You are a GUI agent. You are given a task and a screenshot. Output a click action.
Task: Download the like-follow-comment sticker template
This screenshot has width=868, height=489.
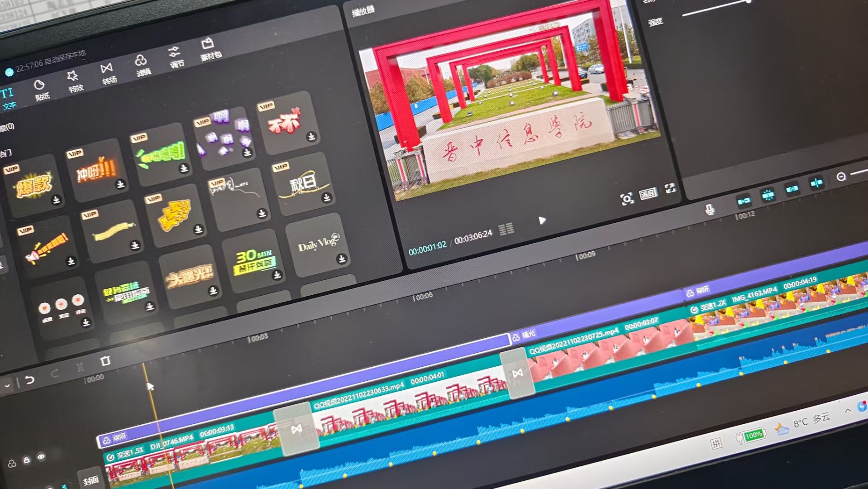click(x=86, y=322)
